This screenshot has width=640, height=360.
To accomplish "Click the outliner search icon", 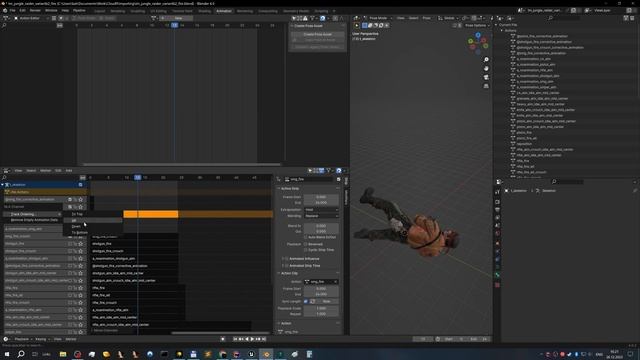I will [550, 18].
